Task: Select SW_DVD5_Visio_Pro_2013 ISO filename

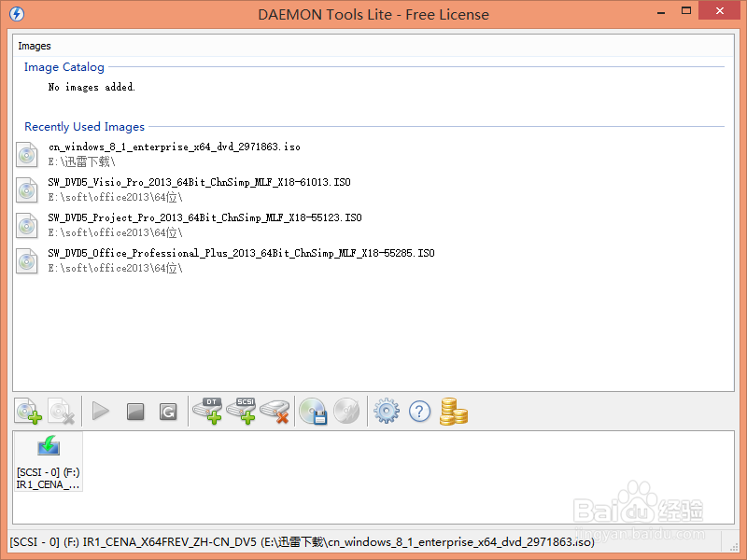Action: [x=199, y=182]
